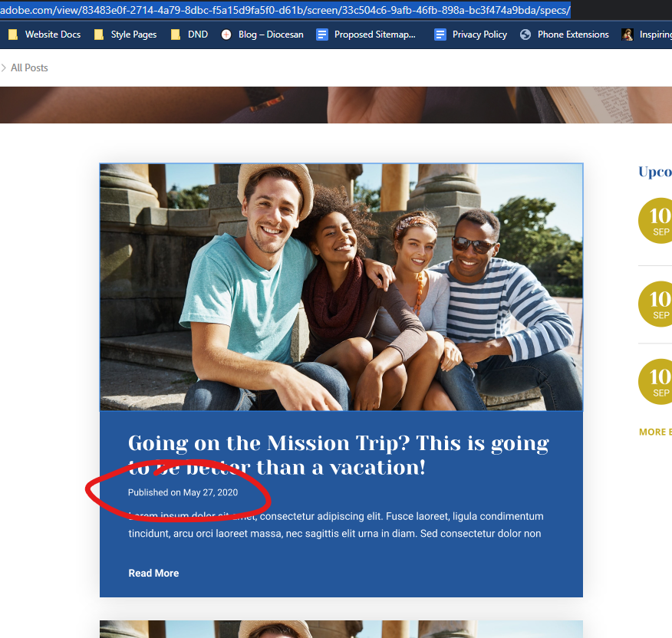Open the Privacy Policy document bookmark
This screenshot has width=672, height=638.
[471, 35]
